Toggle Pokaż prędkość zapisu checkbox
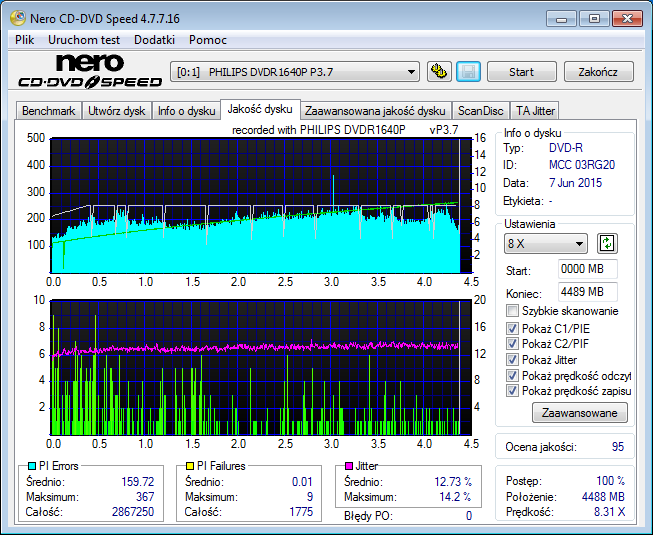This screenshot has height=535, width=653. coord(512,391)
